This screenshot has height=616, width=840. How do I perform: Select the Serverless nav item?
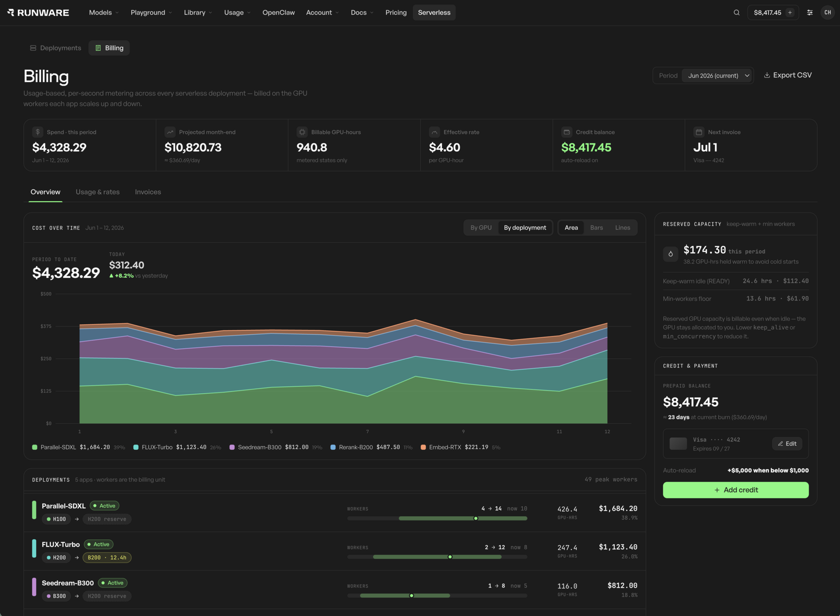(x=434, y=13)
